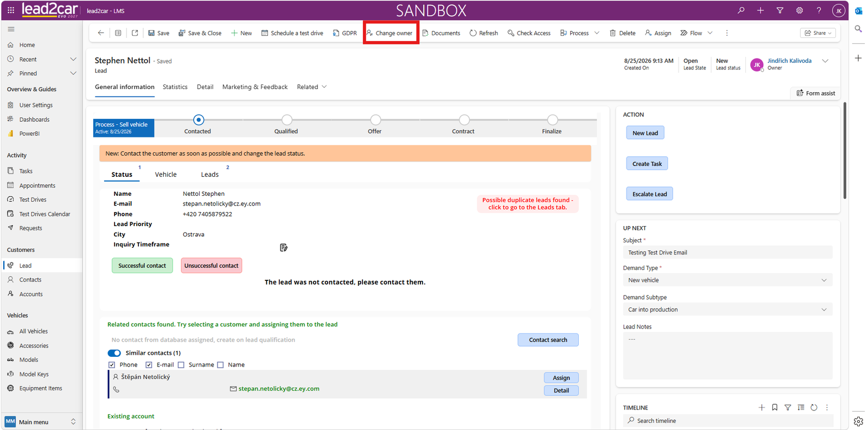Open the help question mark icon
Viewport: 868px width, 430px height.
pyautogui.click(x=819, y=10)
